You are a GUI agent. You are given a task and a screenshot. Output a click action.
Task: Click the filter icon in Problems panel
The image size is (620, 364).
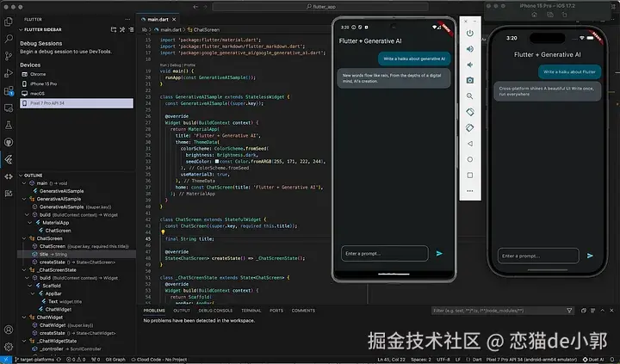(569, 311)
